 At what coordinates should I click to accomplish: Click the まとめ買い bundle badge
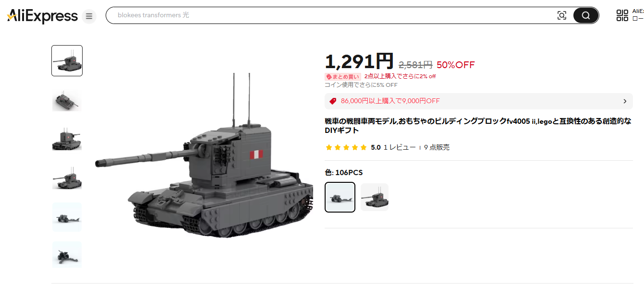tap(343, 76)
